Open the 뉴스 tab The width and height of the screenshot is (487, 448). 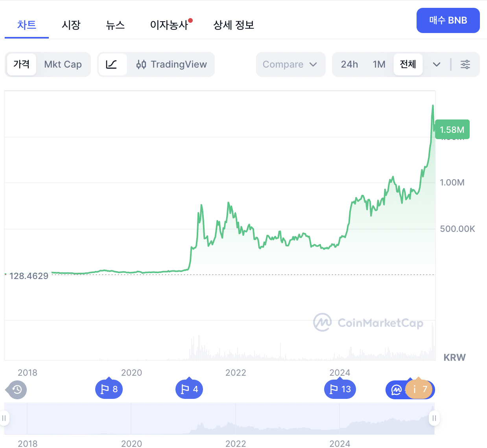pyautogui.click(x=116, y=25)
